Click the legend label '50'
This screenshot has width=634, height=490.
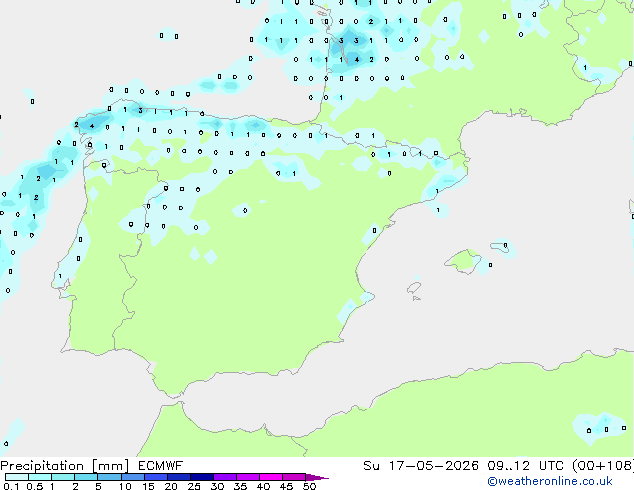coord(309,486)
